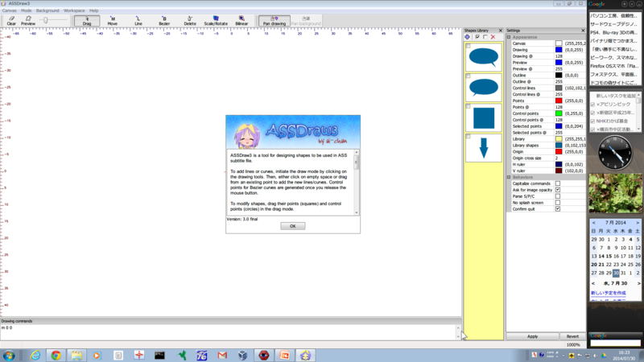The width and height of the screenshot is (644, 362).
Task: Collapse the Appearance settings group
Action: pyautogui.click(x=509, y=37)
